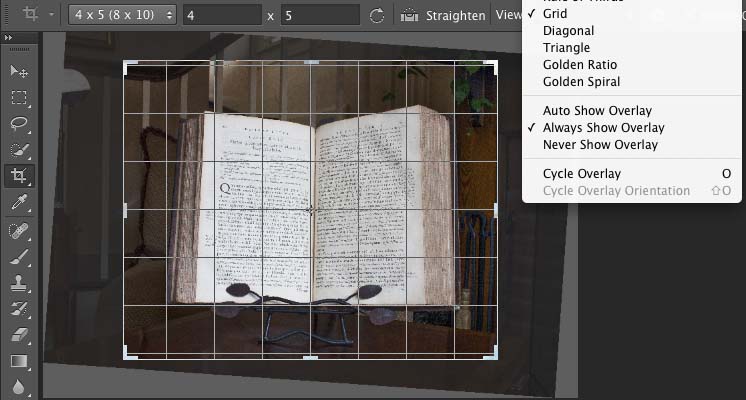Select Diagonal overlay from menu
This screenshot has width=746, height=400.
pyautogui.click(x=568, y=31)
